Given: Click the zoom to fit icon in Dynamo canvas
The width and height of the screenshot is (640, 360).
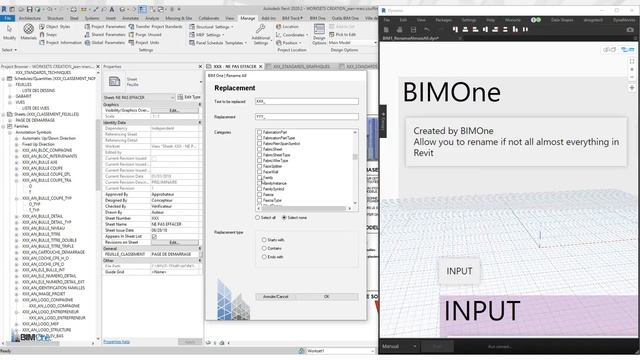Looking at the screenshot, I should [632, 61].
